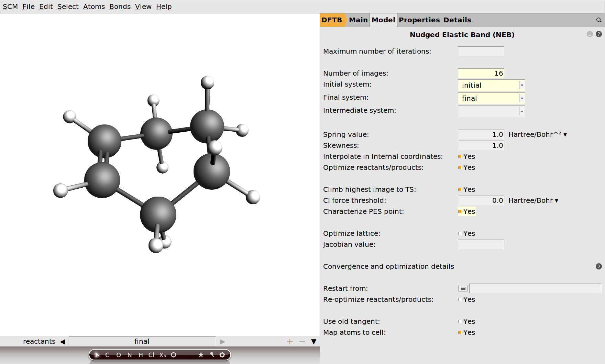Image resolution: width=605 pixels, height=364 pixels.
Task: Click the plus button to add region
Action: click(290, 341)
